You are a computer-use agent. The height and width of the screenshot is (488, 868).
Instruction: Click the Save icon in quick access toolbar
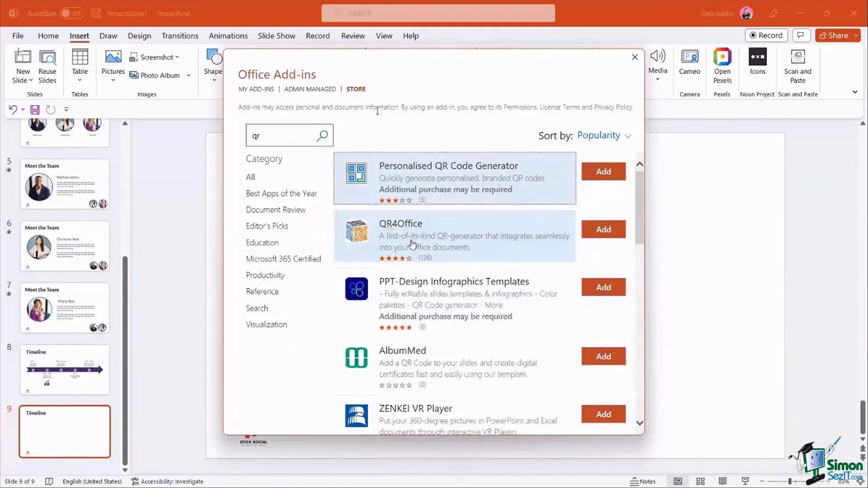click(35, 109)
